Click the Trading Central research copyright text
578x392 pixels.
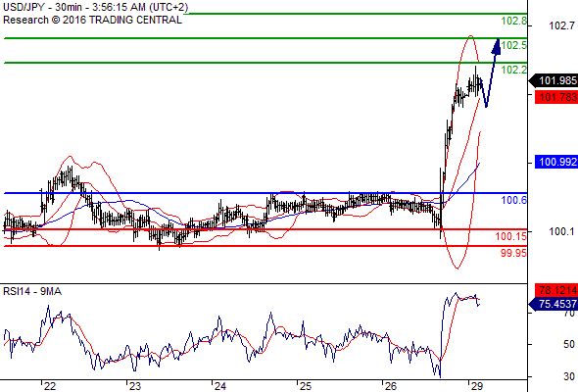(92, 20)
